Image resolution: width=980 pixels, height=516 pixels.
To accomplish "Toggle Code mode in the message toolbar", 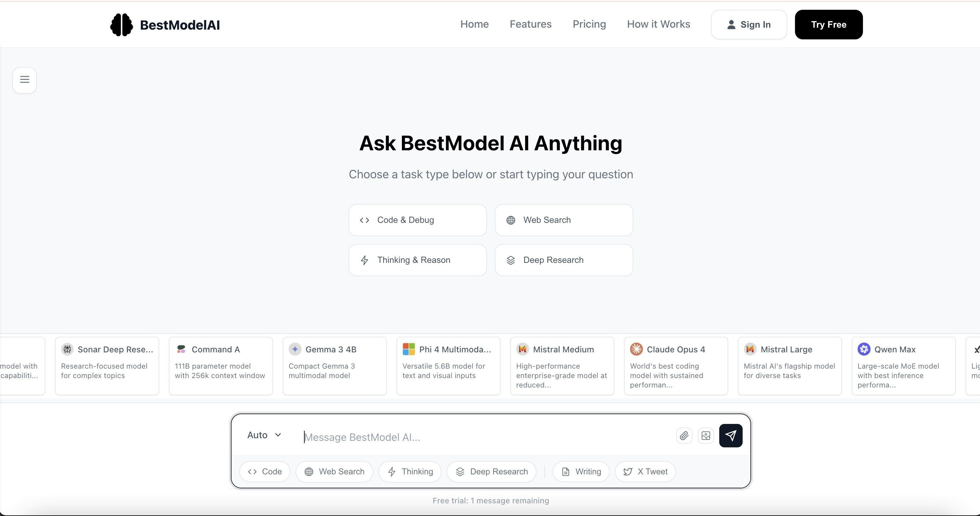I will click(x=264, y=471).
